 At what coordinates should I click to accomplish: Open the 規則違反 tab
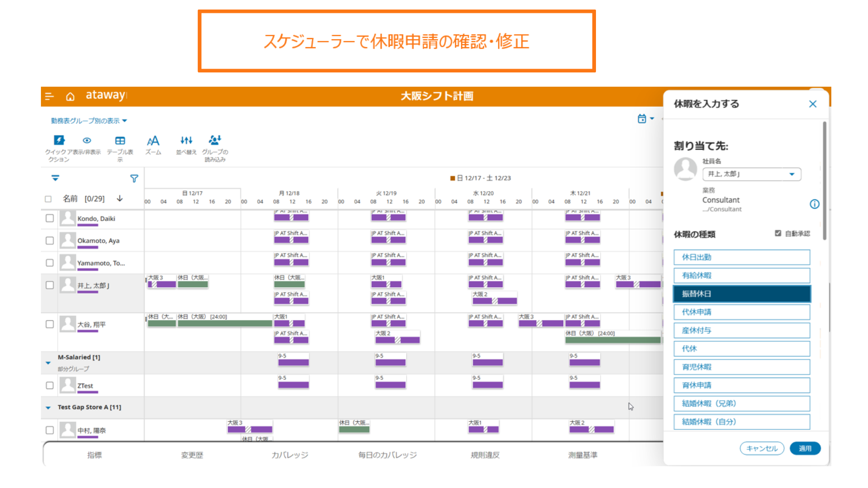point(485,455)
